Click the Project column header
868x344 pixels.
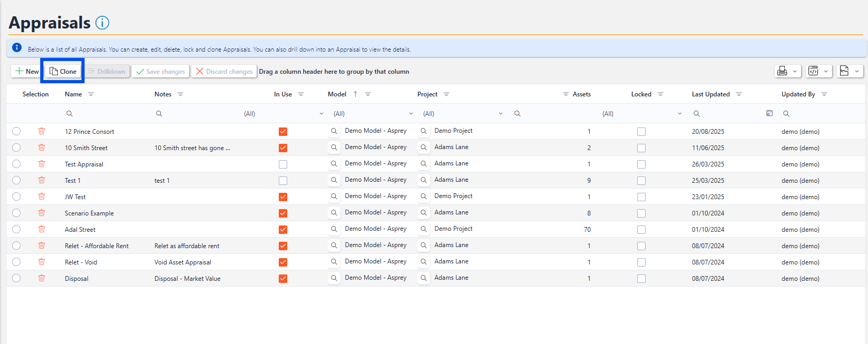coord(427,94)
